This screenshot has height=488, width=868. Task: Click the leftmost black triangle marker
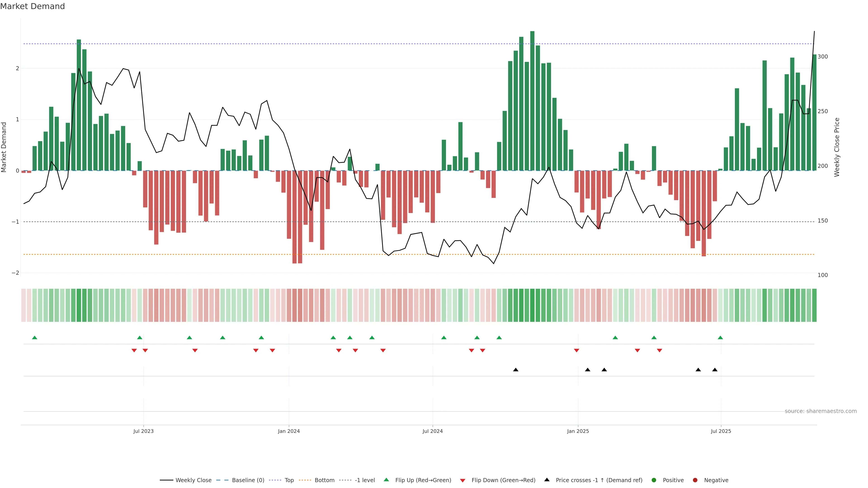[x=516, y=369]
